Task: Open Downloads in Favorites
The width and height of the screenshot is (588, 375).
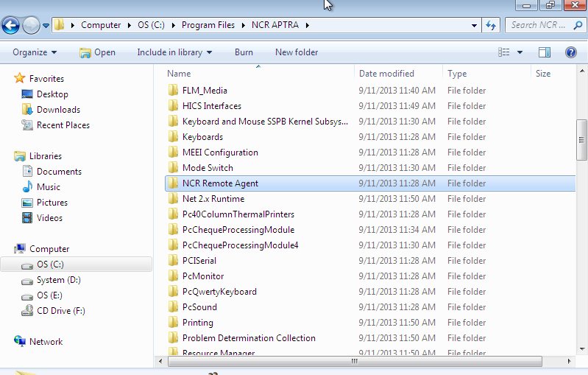Action: [58, 110]
